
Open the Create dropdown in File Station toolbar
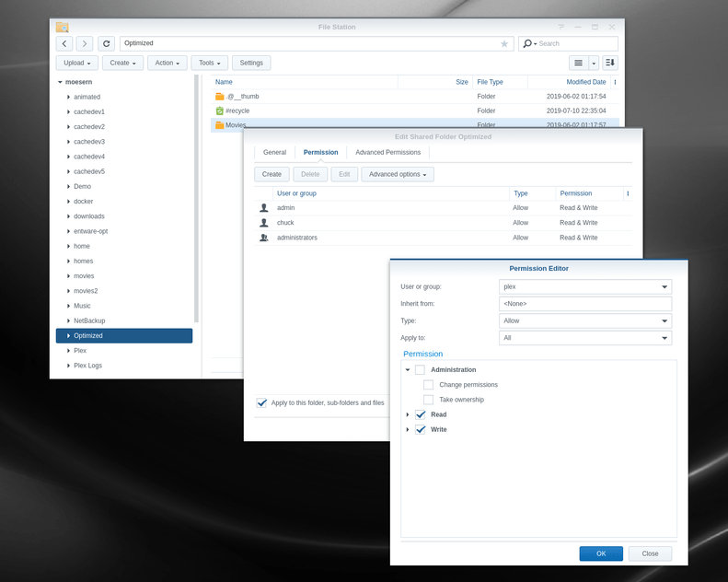point(123,63)
